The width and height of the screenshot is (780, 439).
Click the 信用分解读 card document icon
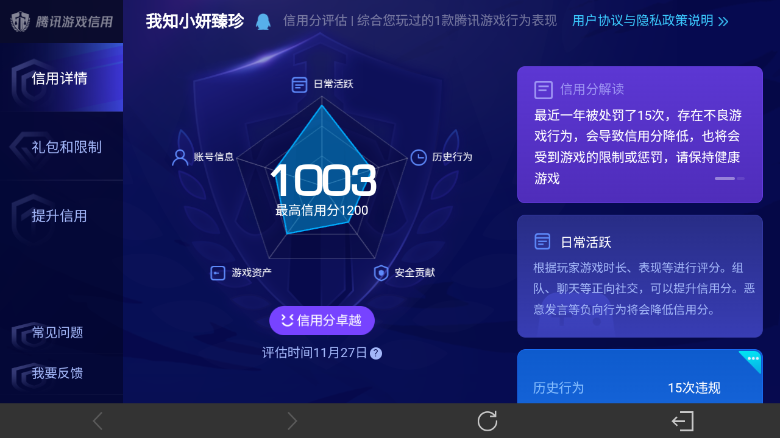pos(543,90)
